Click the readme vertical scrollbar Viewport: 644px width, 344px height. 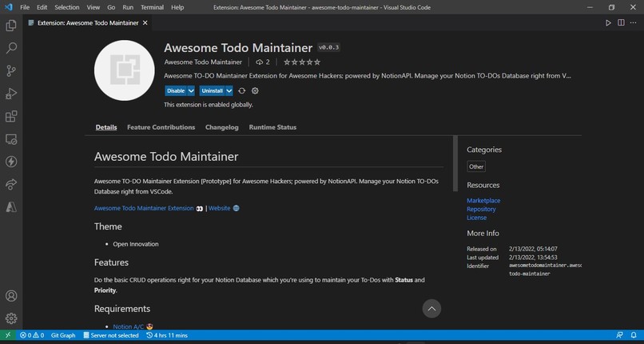[x=455, y=163]
